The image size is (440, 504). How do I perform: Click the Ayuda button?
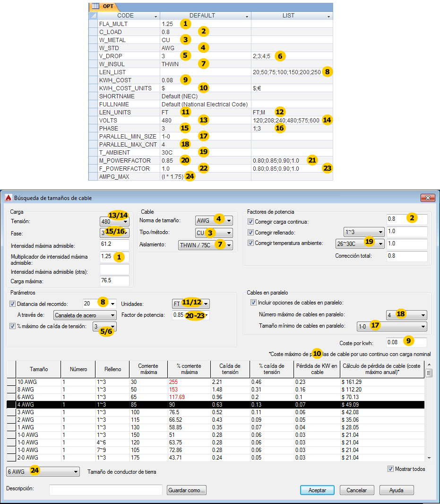[397, 490]
